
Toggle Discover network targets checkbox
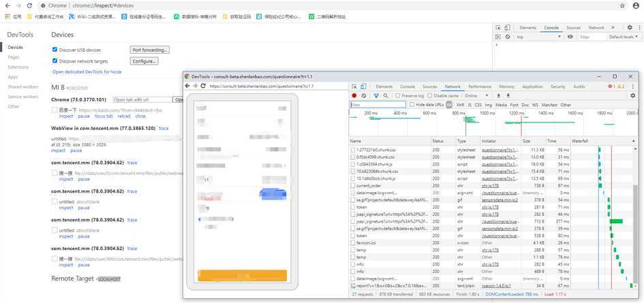pos(55,61)
